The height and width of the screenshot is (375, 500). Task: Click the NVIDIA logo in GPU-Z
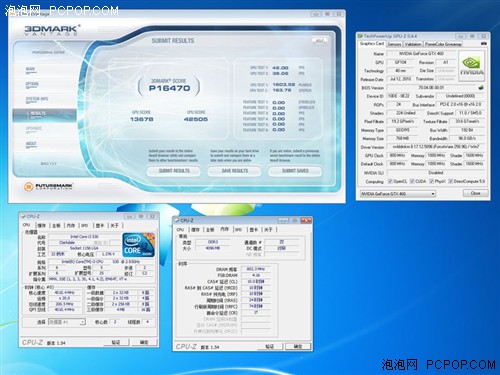coord(471,66)
